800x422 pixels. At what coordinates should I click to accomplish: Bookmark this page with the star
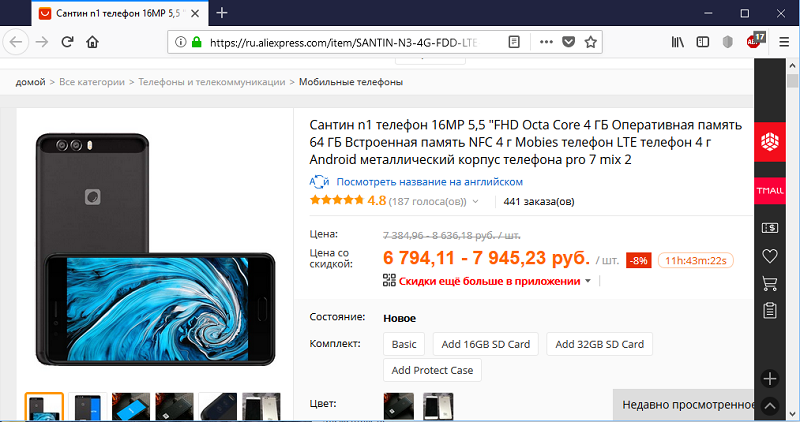click(x=590, y=42)
